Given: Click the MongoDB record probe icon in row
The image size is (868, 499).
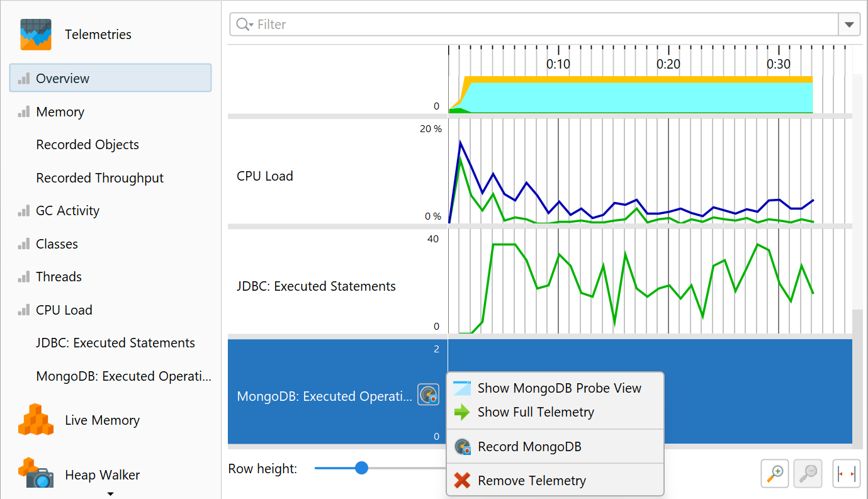Looking at the screenshot, I should [429, 395].
